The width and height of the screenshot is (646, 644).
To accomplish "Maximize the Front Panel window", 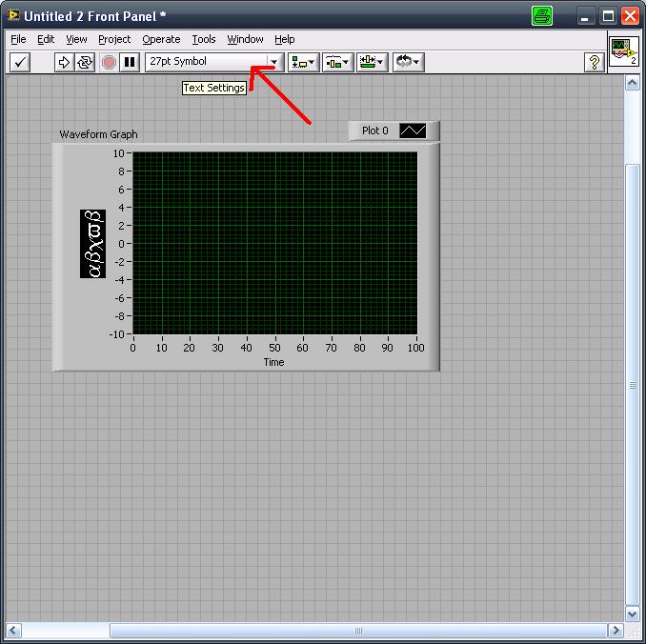I will pyautogui.click(x=608, y=16).
